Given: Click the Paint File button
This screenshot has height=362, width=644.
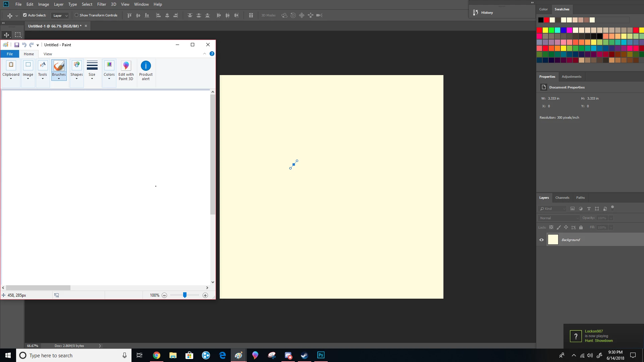Looking at the screenshot, I should (10, 54).
